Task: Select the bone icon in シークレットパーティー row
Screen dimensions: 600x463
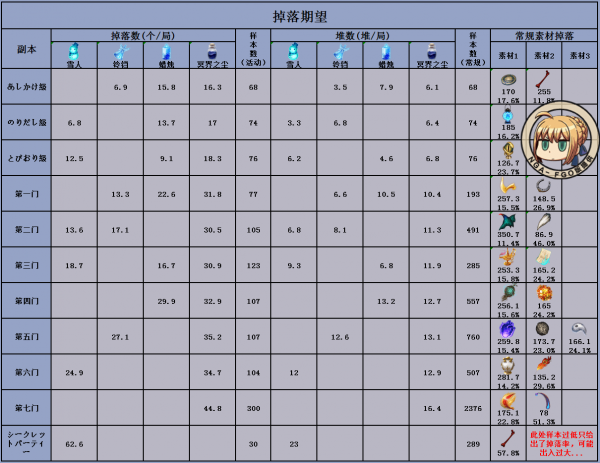Action: click(x=508, y=439)
